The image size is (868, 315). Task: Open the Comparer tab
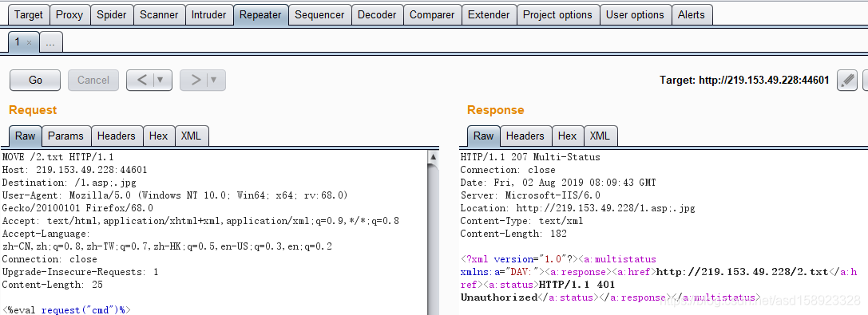point(432,15)
